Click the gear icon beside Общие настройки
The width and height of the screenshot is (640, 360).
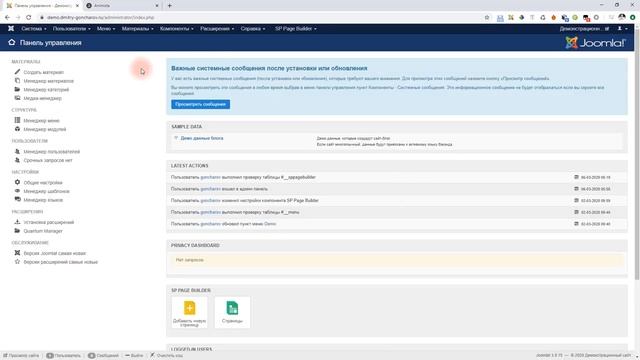(17, 182)
